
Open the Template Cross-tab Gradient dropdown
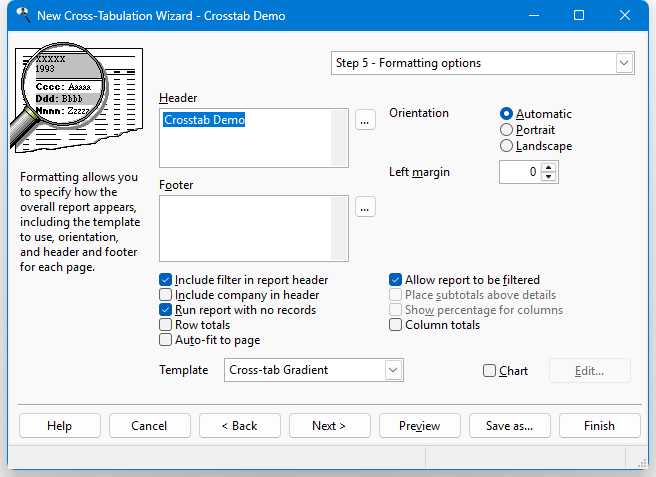[393, 370]
